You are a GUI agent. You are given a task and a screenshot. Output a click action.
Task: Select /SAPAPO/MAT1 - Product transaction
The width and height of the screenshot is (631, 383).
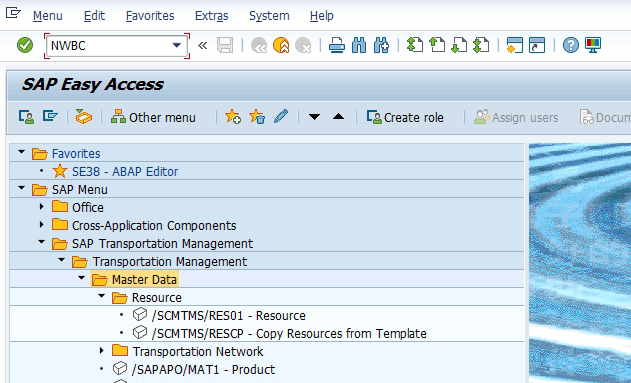203,369
